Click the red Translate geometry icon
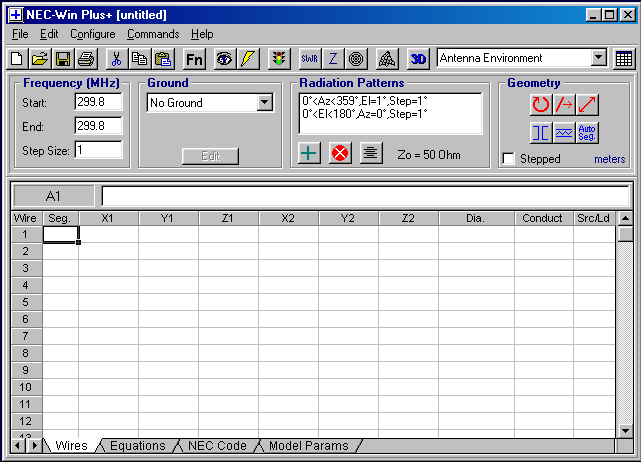 coord(564,105)
